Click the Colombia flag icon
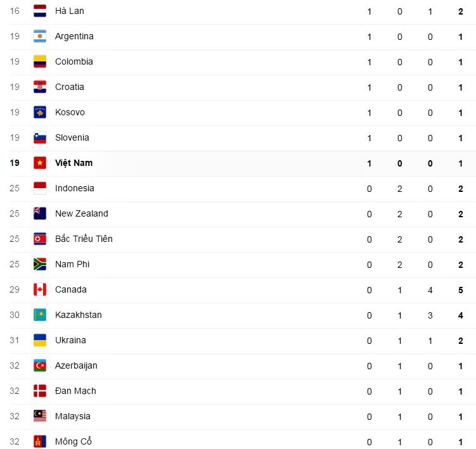This screenshot has width=476, height=449. click(40, 61)
